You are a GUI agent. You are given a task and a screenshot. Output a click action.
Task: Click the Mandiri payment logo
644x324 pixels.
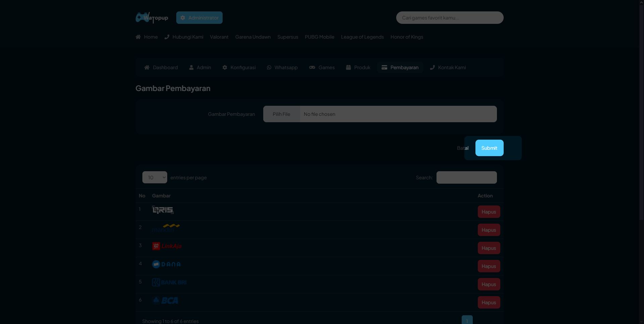pos(166,228)
